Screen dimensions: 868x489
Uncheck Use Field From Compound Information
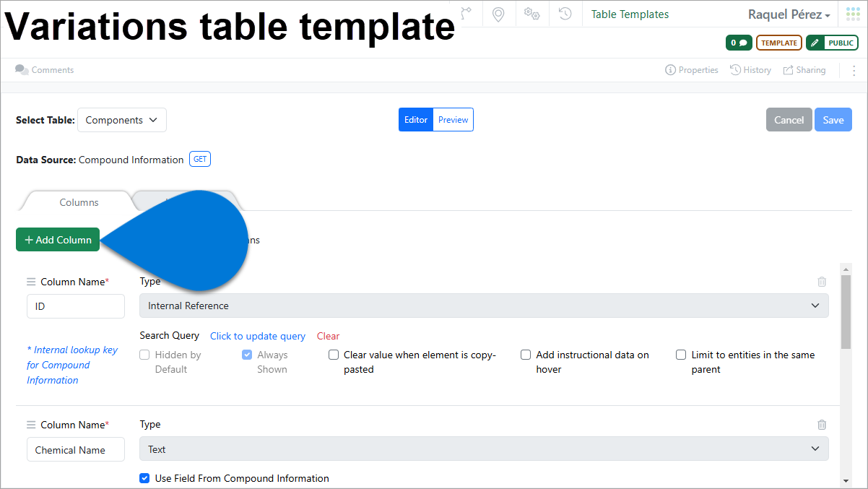[x=144, y=478]
